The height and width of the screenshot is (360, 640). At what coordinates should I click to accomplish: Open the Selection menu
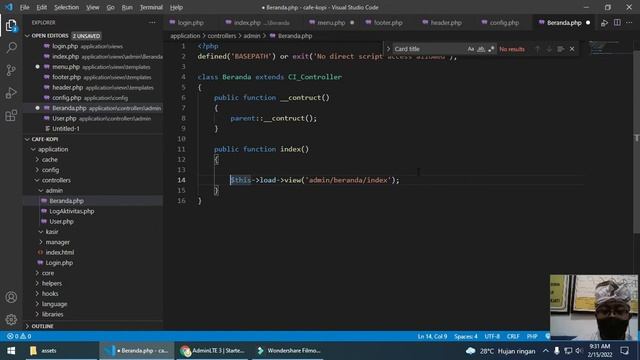67,7
